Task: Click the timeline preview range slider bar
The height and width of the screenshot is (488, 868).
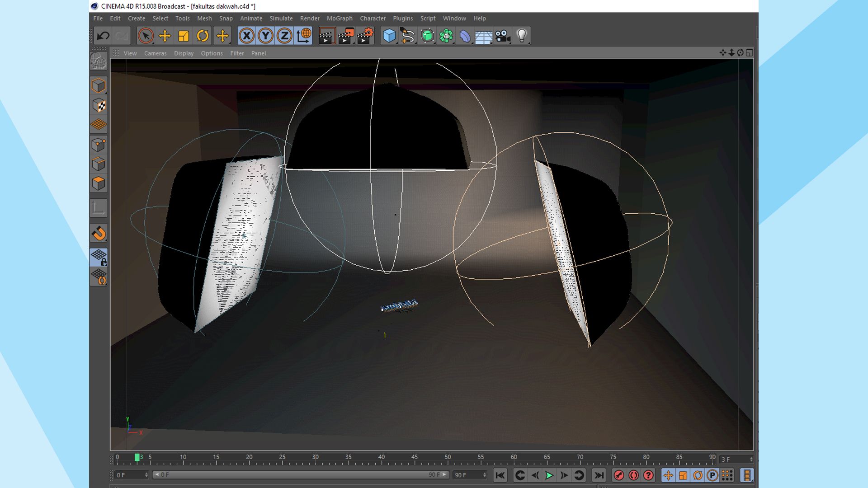Action: pyautogui.click(x=300, y=475)
